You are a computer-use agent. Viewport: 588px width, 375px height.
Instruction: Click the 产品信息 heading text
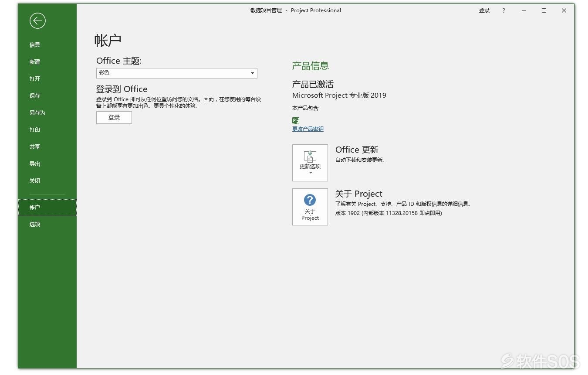(x=311, y=66)
